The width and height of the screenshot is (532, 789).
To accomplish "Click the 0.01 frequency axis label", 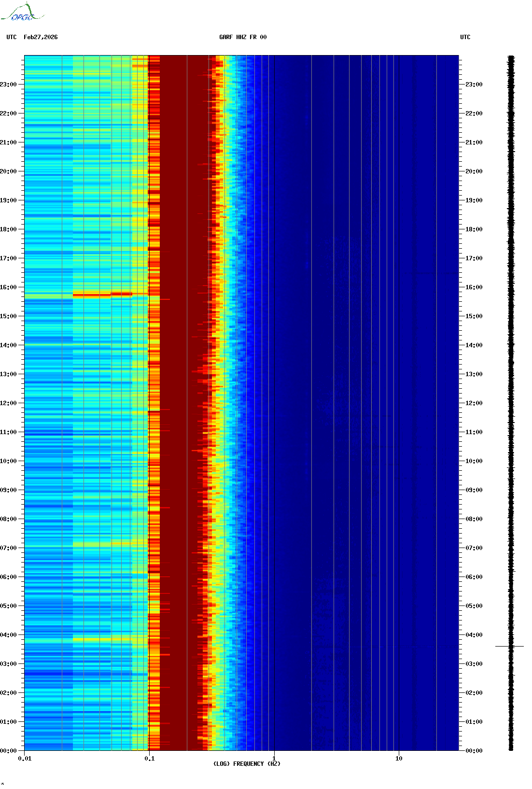I will [x=25, y=759].
